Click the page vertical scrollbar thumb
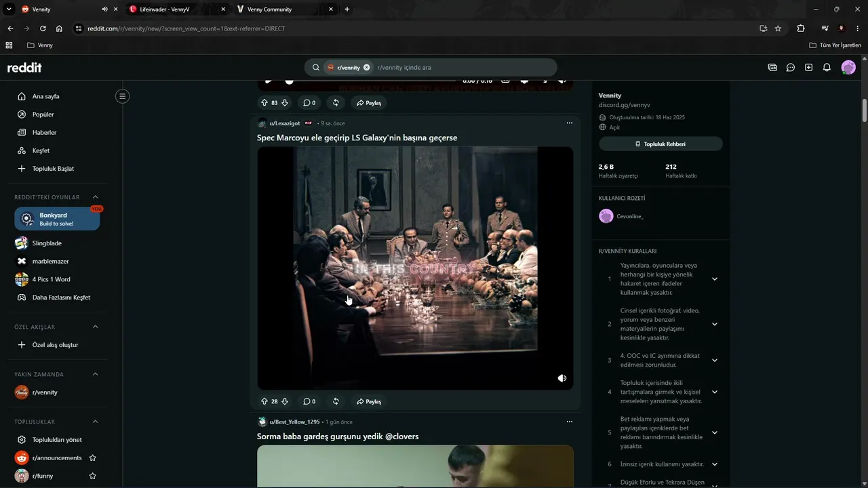 (x=865, y=110)
